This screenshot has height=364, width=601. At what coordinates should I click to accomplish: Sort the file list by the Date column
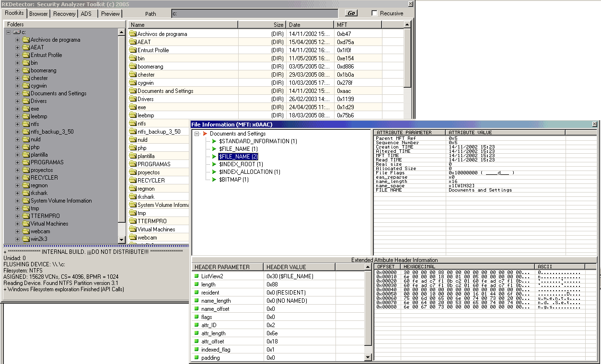point(310,25)
